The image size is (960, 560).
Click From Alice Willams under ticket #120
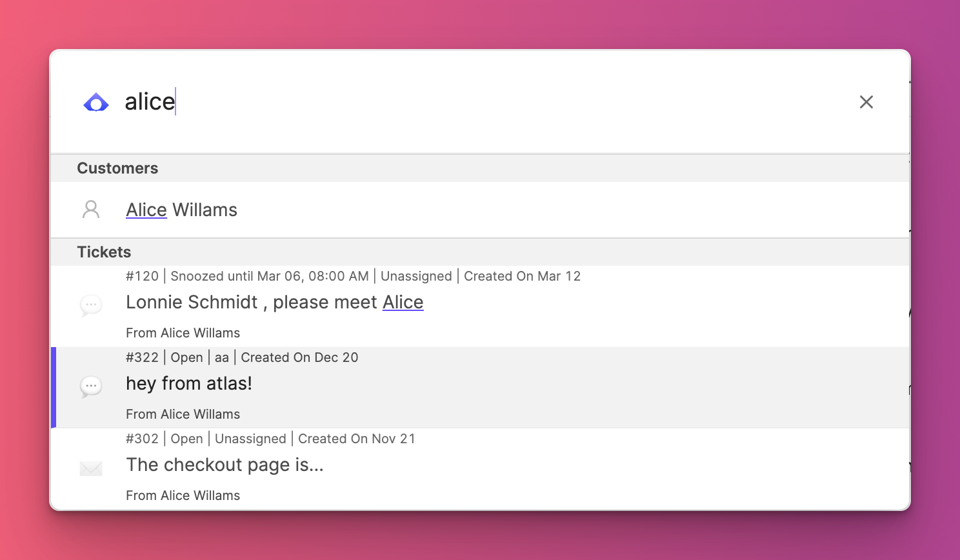point(183,333)
